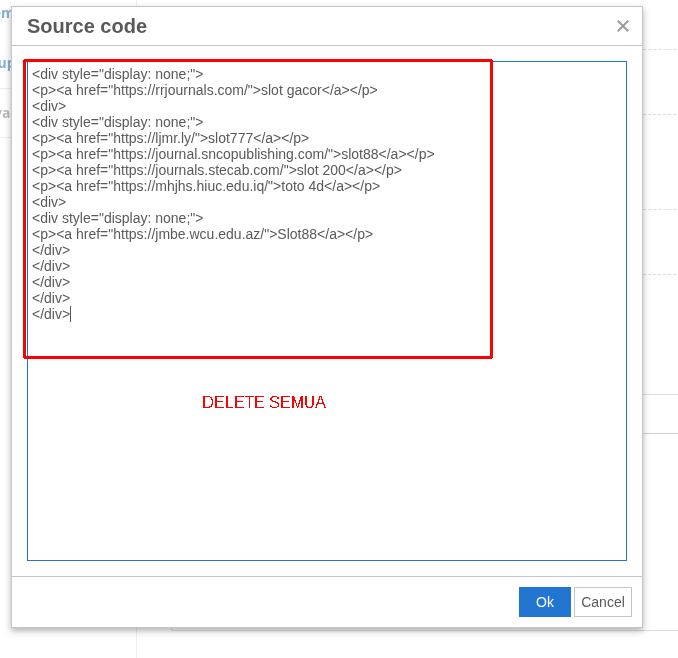Place cursor on the ljmr.ly slot777 line
Viewport: 678px width, 658px height.
(x=170, y=138)
